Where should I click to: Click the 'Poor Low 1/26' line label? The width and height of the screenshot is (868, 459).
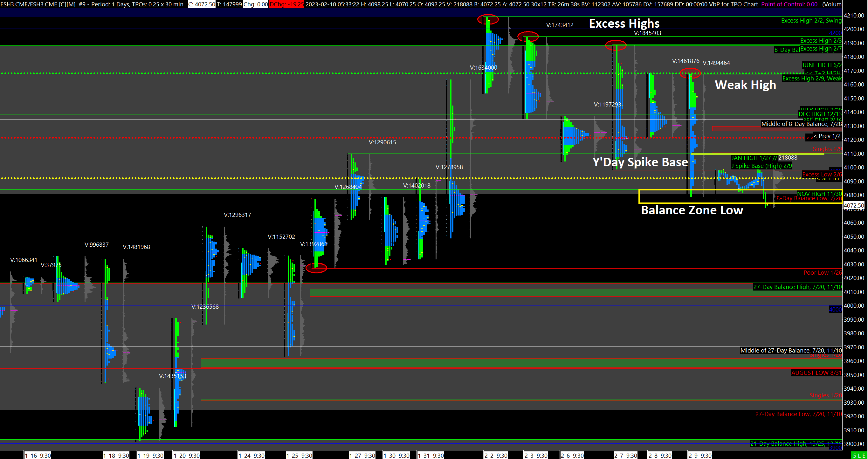pos(822,273)
